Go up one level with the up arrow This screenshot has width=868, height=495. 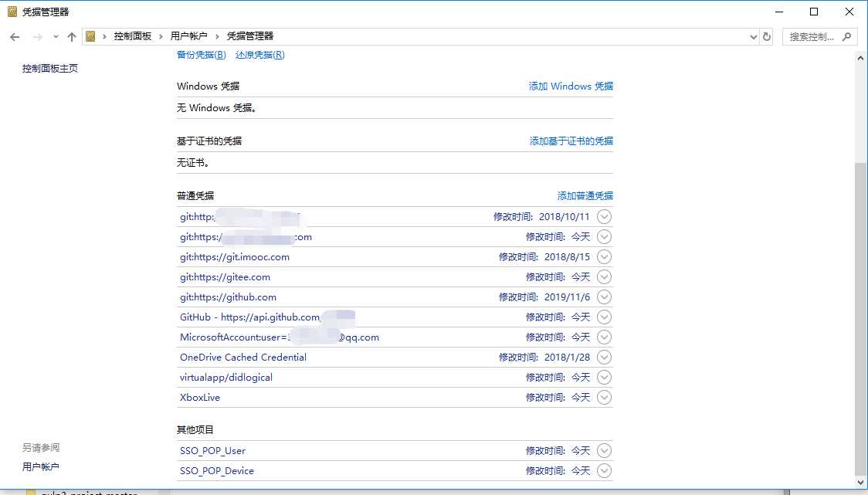point(71,36)
